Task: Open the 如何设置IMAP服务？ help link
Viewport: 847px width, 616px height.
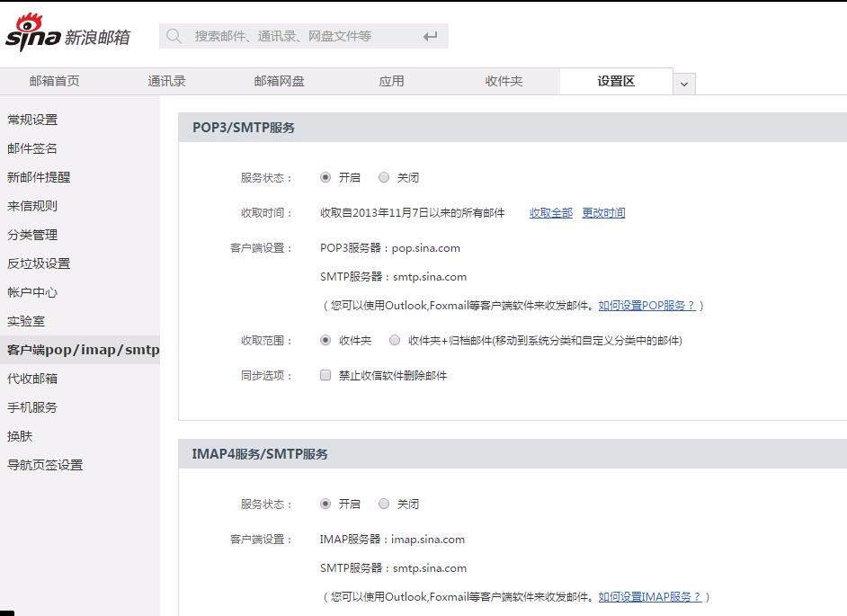Action: tap(650, 596)
